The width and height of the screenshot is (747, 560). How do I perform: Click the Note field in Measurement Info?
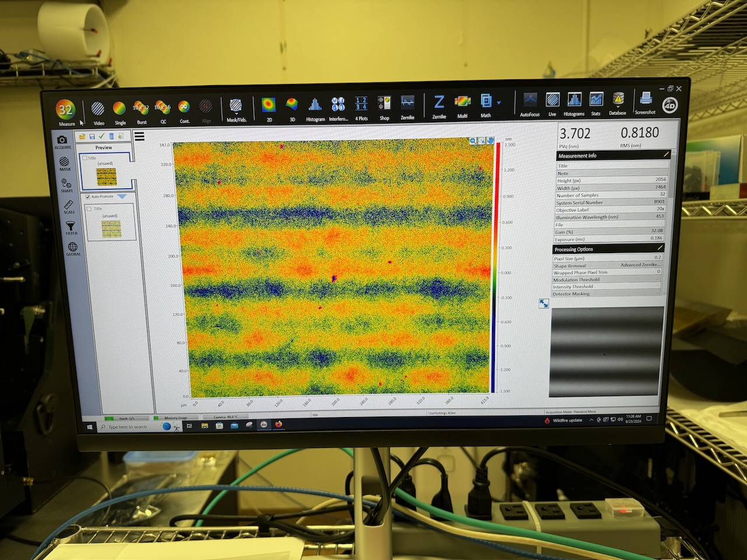pos(612,173)
